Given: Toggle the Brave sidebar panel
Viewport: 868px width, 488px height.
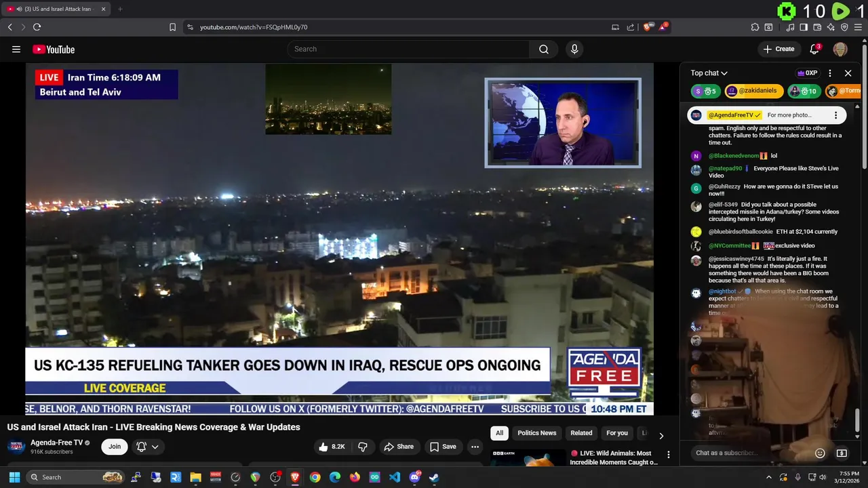Looking at the screenshot, I should point(804,27).
